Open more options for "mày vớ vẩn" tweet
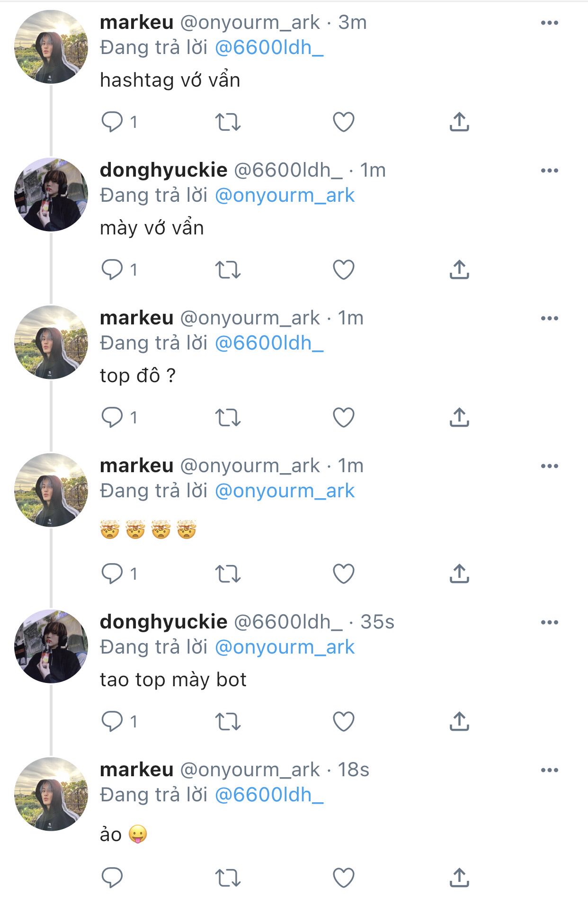The image size is (588, 897). tap(549, 170)
